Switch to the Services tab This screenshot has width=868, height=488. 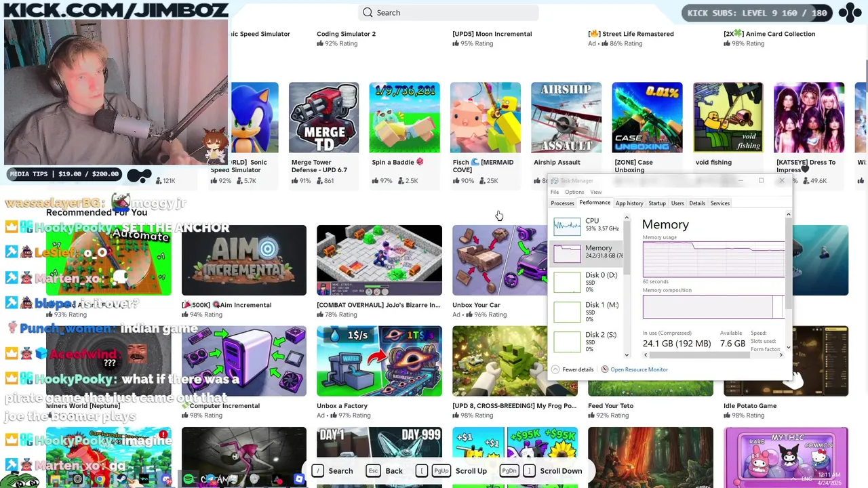[x=720, y=203]
